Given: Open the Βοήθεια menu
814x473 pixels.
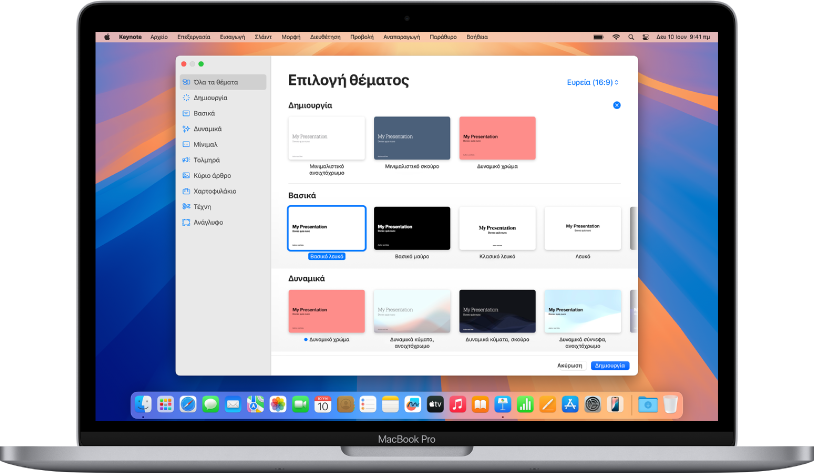Looking at the screenshot, I should (477, 37).
